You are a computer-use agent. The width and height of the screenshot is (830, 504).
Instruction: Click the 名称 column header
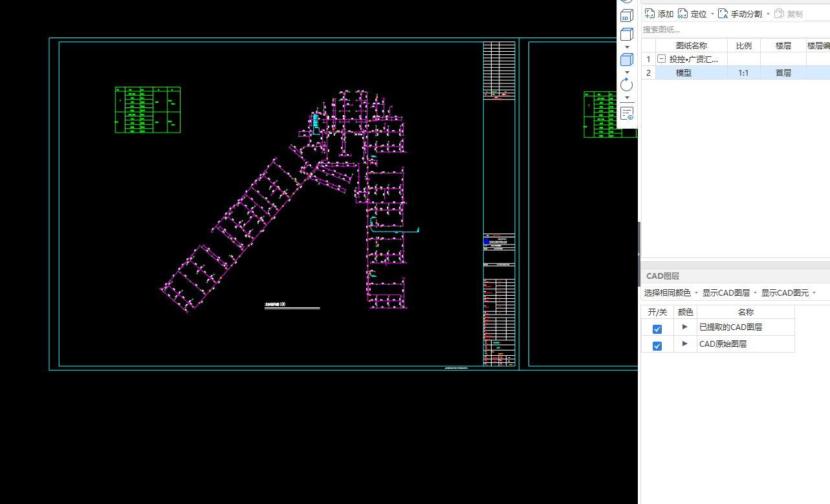746,312
